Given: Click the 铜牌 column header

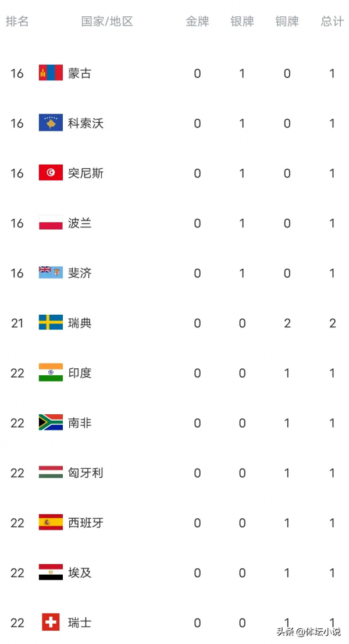Looking at the screenshot, I should [287, 22].
